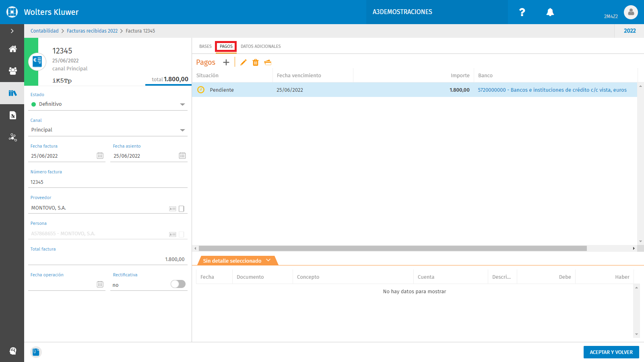Toggle the Rectificativa switch

(178, 284)
